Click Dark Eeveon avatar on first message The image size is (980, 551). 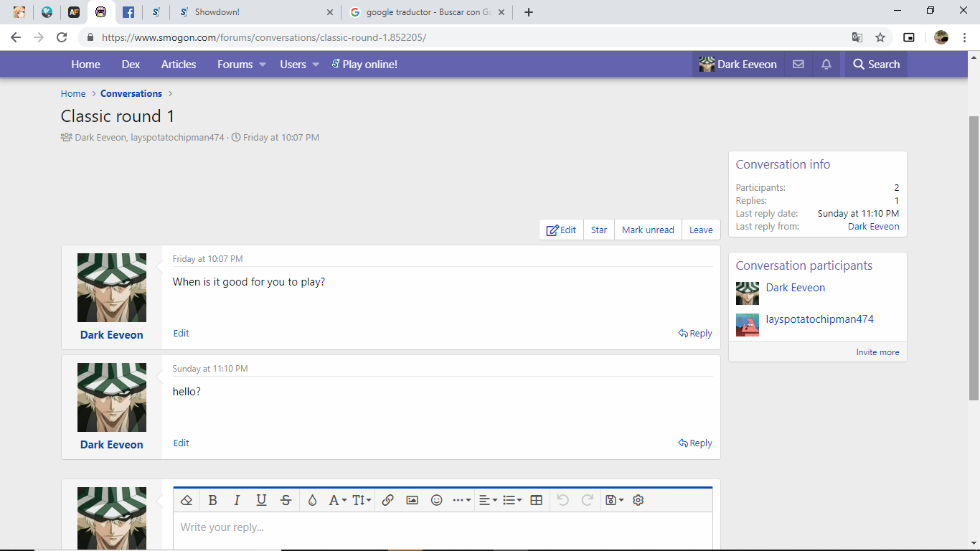pos(112,288)
